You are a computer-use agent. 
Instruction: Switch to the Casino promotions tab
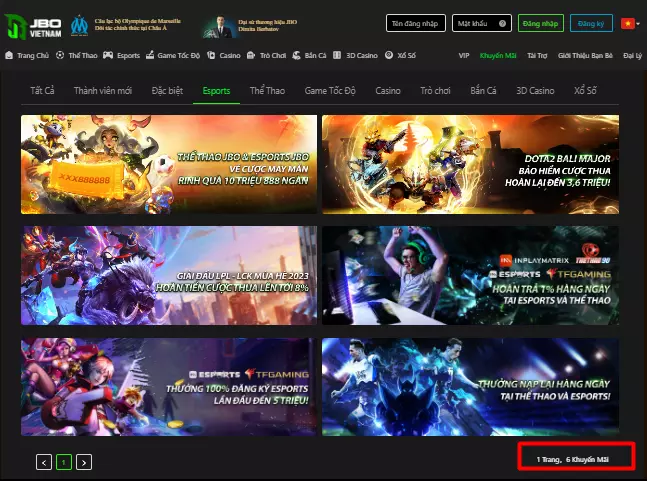click(x=387, y=90)
